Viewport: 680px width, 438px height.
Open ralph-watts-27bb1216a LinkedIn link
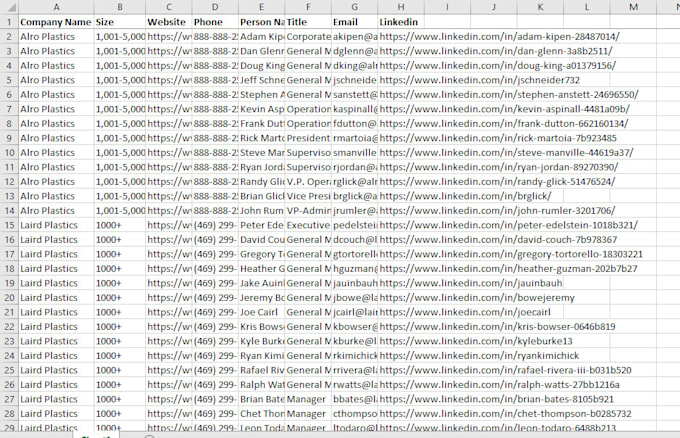tap(499, 385)
